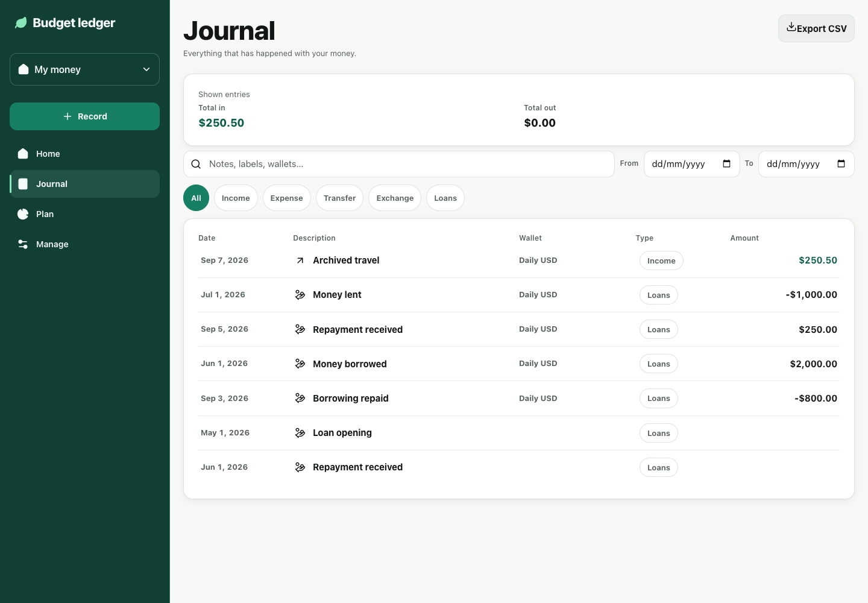Export the journal as CSV
The height and width of the screenshot is (603, 868).
tap(816, 28)
